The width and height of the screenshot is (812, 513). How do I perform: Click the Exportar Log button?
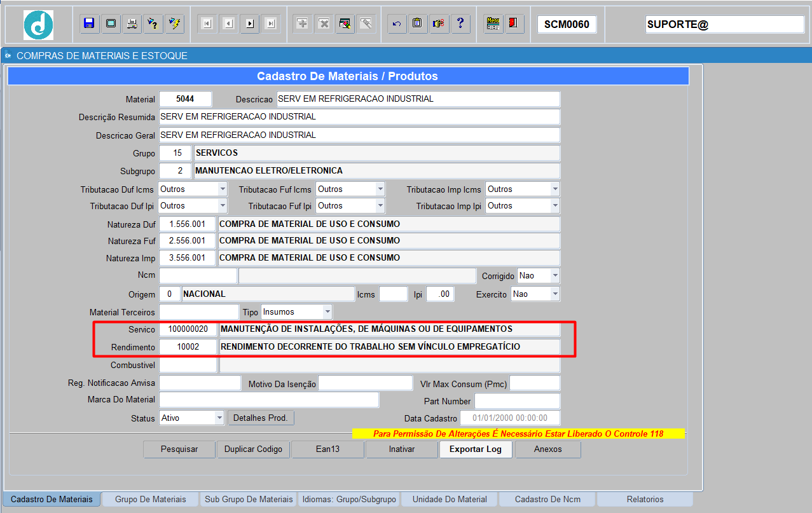[x=476, y=449]
